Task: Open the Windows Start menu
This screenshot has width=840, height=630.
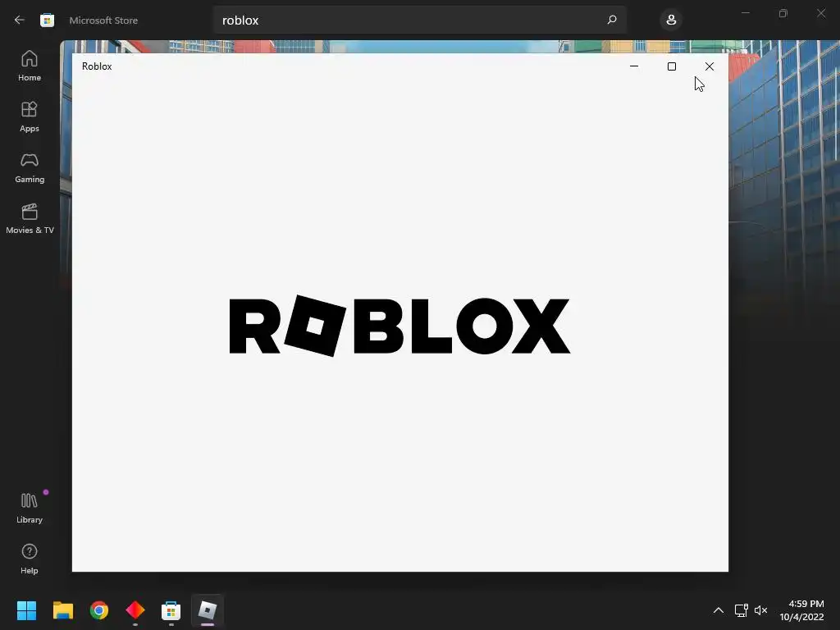Action: 26,610
